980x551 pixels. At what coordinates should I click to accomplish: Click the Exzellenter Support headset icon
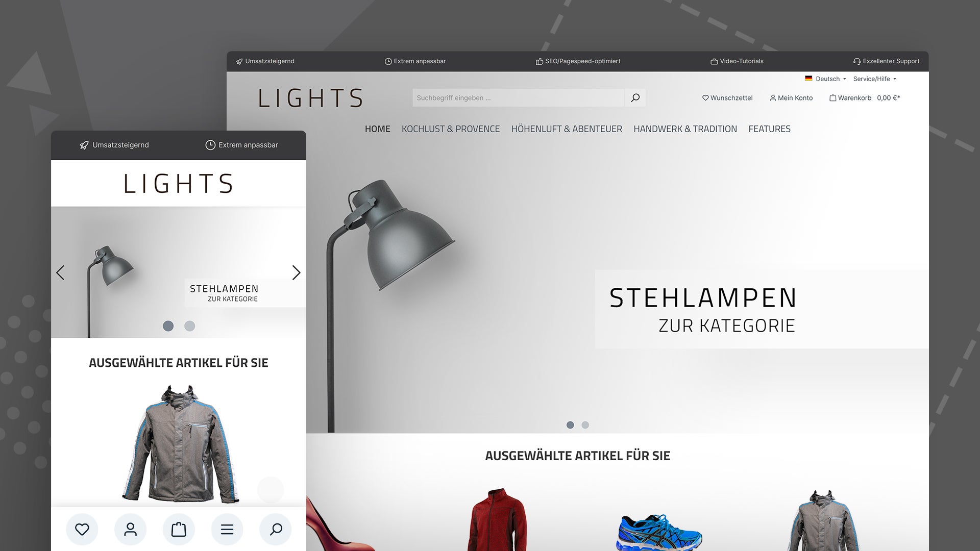(857, 61)
